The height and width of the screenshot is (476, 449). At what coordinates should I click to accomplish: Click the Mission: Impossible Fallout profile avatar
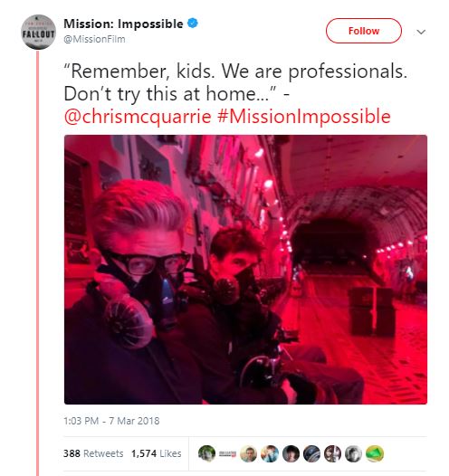point(38,33)
